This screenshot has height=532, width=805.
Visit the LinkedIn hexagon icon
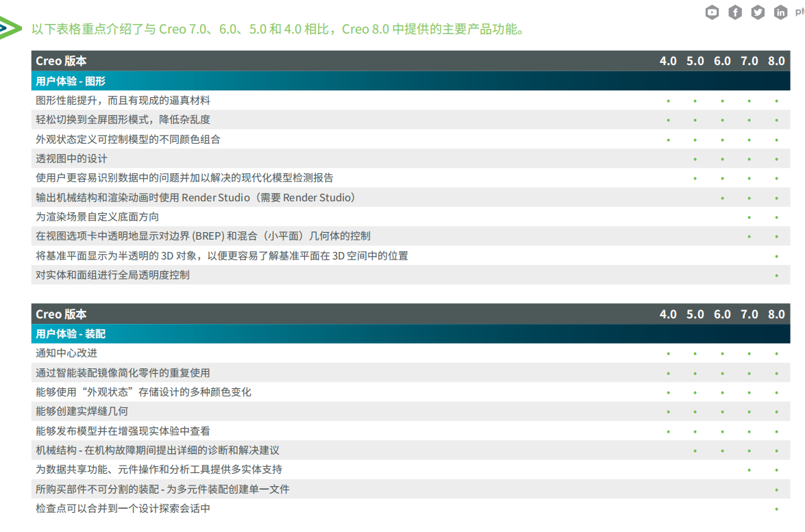pos(780,12)
